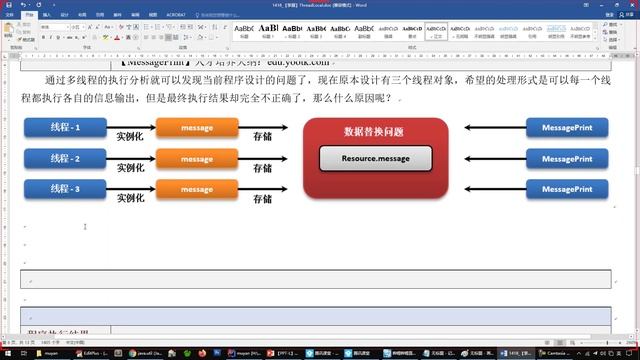Toggle subscript formatting

tap(76, 38)
